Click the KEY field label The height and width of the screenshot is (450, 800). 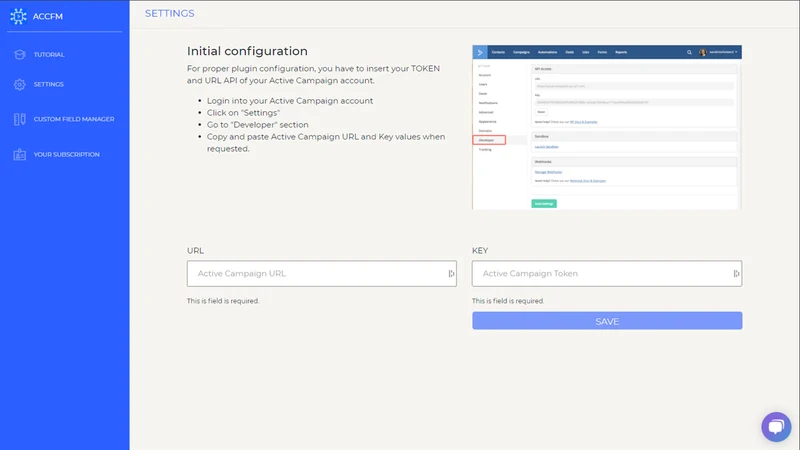pos(480,251)
